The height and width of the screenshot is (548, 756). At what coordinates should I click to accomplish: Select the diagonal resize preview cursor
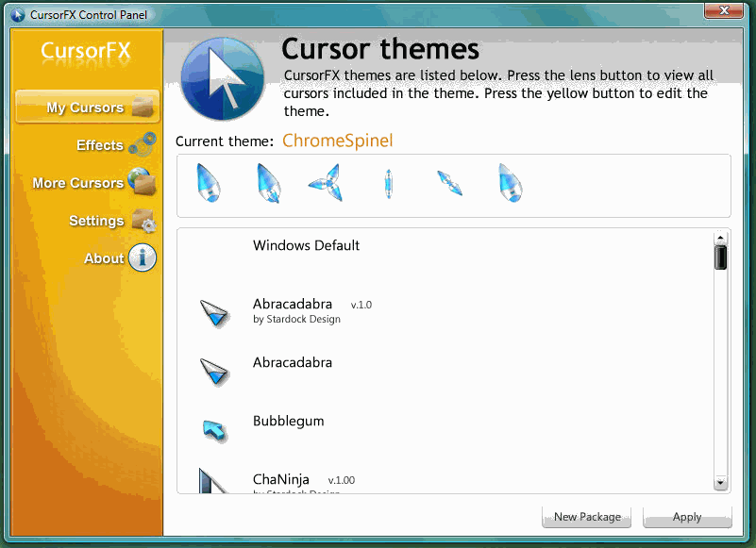[450, 183]
